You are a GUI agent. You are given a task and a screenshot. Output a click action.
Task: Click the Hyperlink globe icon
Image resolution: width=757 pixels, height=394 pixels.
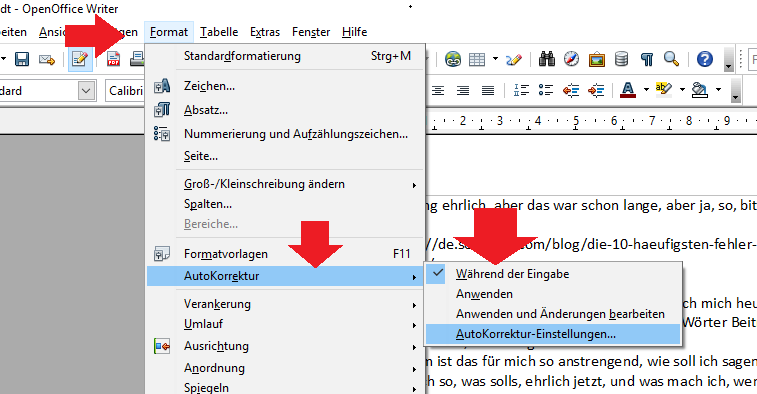point(453,59)
